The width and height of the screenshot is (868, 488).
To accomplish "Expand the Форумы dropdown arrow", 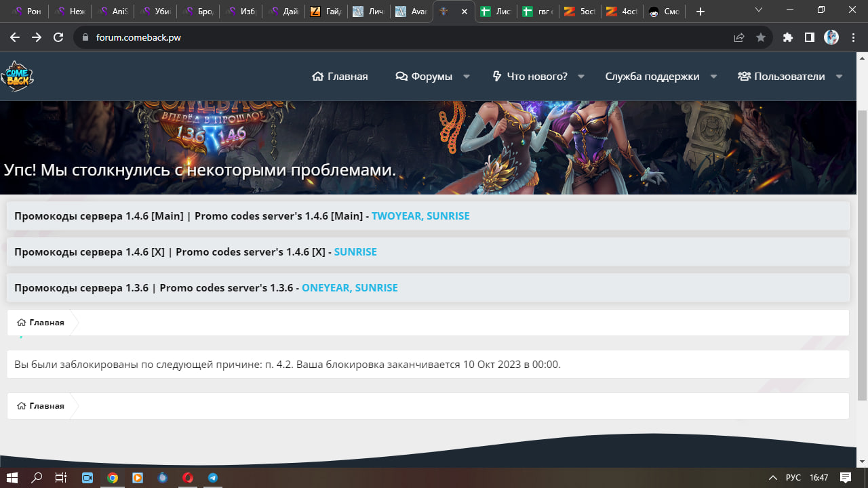I will tap(467, 77).
